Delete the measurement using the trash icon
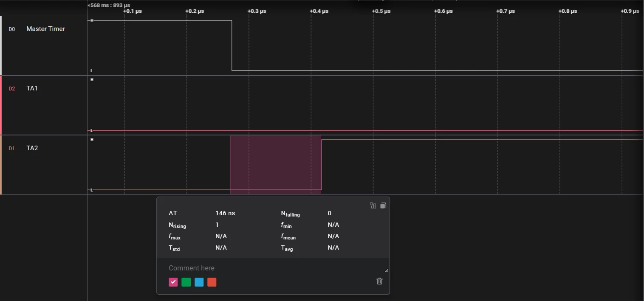Screen dimensions: 644x301 point(380,281)
